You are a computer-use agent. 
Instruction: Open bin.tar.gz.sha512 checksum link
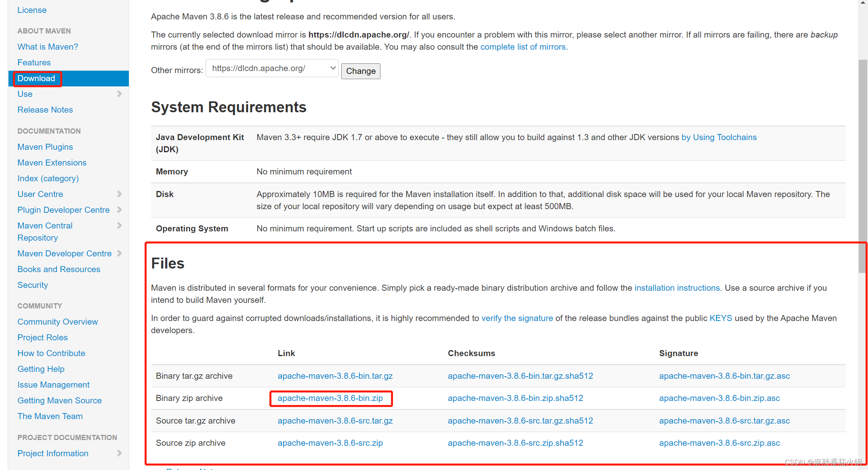[520, 376]
